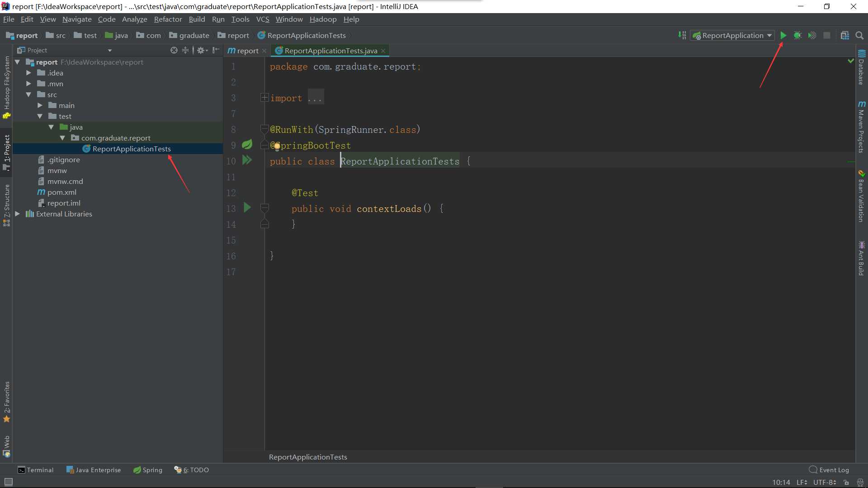
Task: Collapse the com.graduate.report package
Action: [x=62, y=138]
